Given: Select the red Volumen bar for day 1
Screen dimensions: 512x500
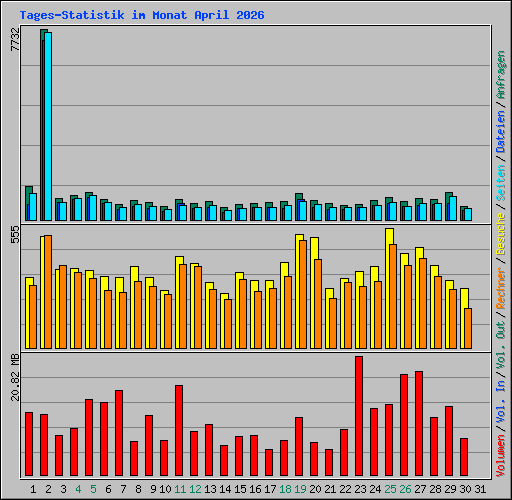Looking at the screenshot, I should pyautogui.click(x=29, y=444).
